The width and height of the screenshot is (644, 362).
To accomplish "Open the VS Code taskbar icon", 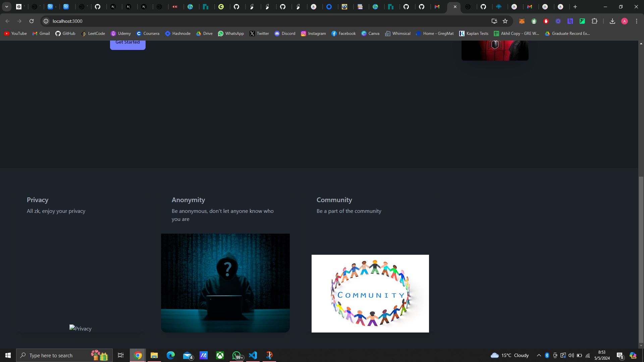I will 252,355.
